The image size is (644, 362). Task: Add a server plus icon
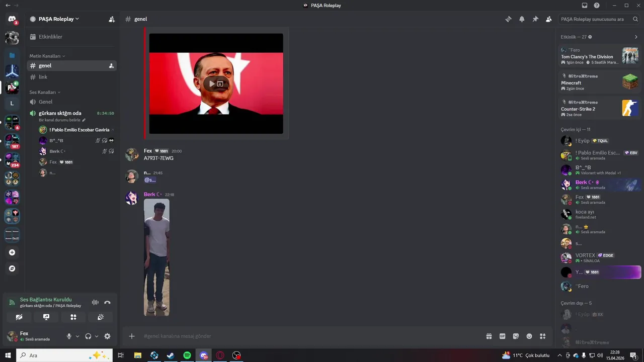12,252
